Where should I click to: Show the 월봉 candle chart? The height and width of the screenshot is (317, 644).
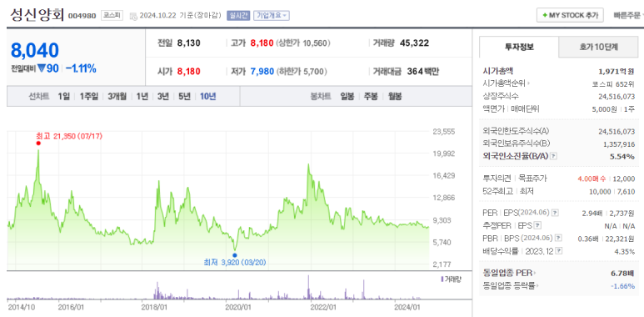pos(395,97)
